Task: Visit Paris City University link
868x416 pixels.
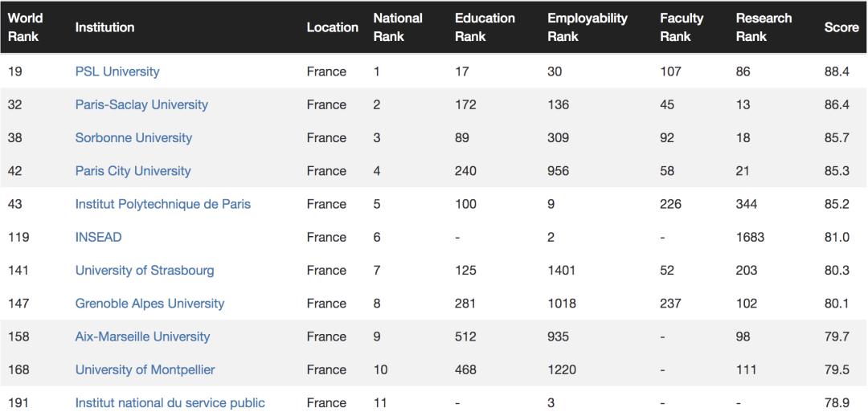Action: (x=133, y=171)
